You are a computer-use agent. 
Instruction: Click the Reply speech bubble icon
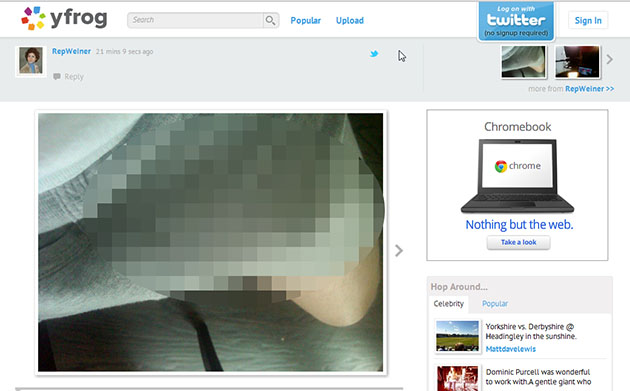pos(57,76)
